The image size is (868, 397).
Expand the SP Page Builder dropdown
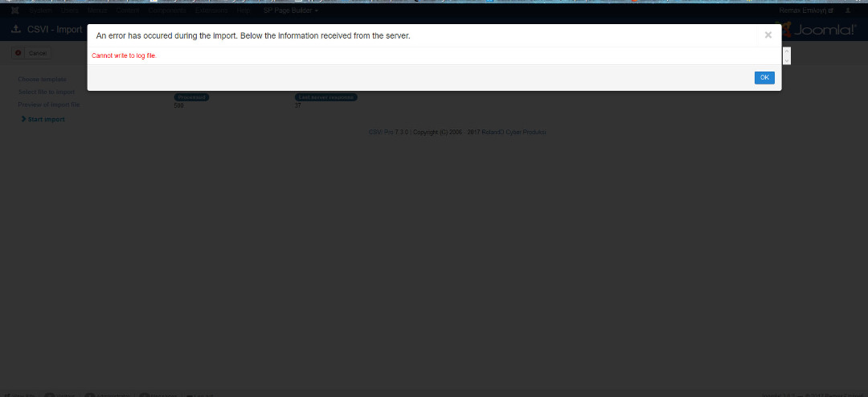290,10
